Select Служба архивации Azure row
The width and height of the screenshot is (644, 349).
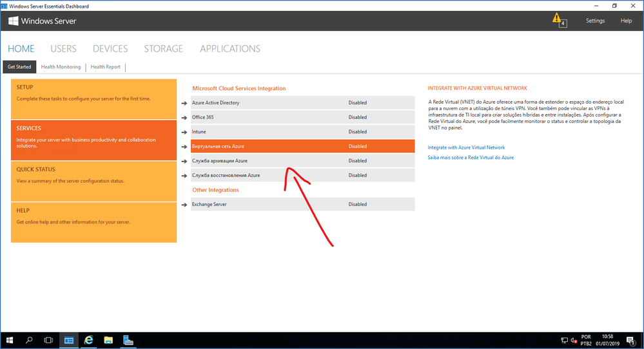coord(303,161)
